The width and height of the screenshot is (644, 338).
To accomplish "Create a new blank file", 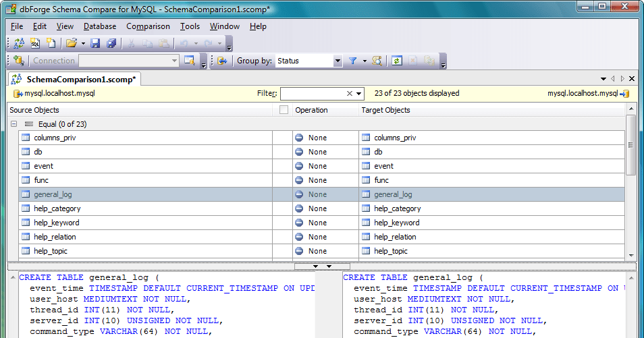I will click(51, 43).
